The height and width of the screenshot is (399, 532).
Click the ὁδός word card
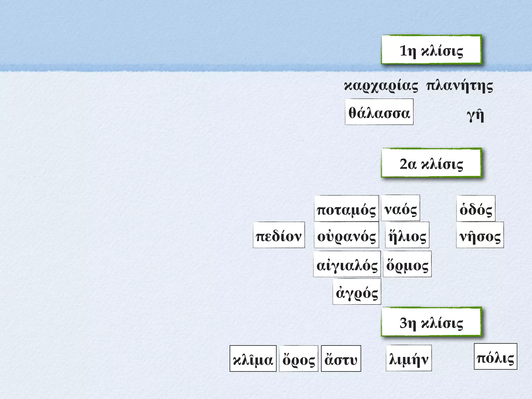tap(476, 208)
